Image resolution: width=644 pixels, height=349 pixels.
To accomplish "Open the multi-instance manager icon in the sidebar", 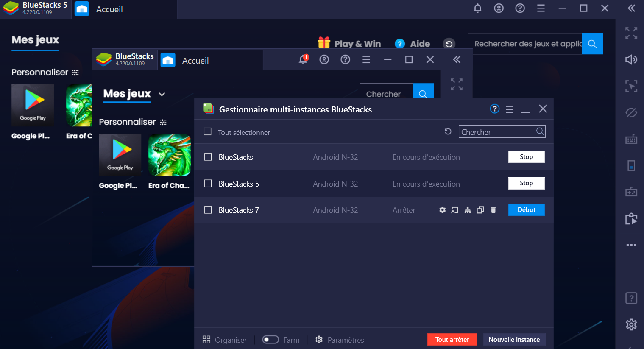I will (x=631, y=218).
